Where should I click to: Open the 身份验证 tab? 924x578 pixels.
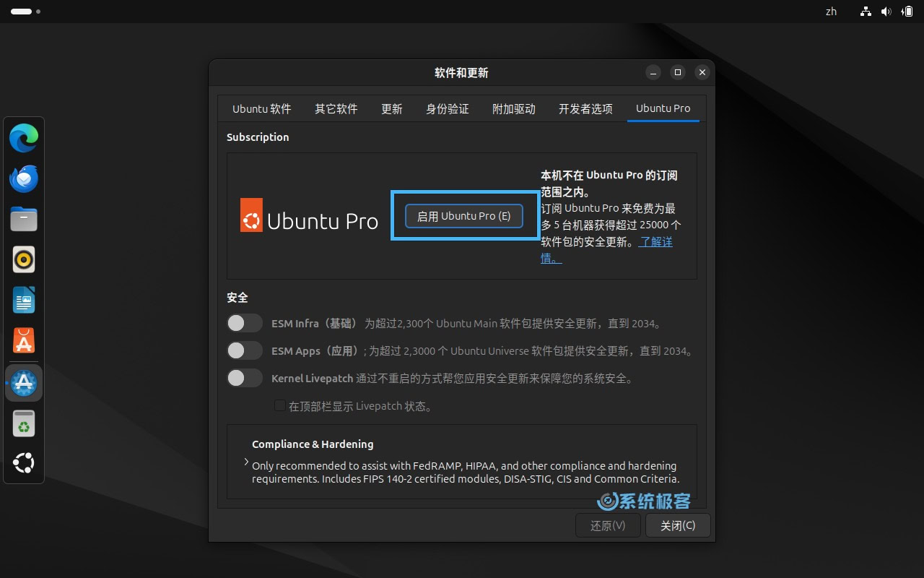(448, 108)
